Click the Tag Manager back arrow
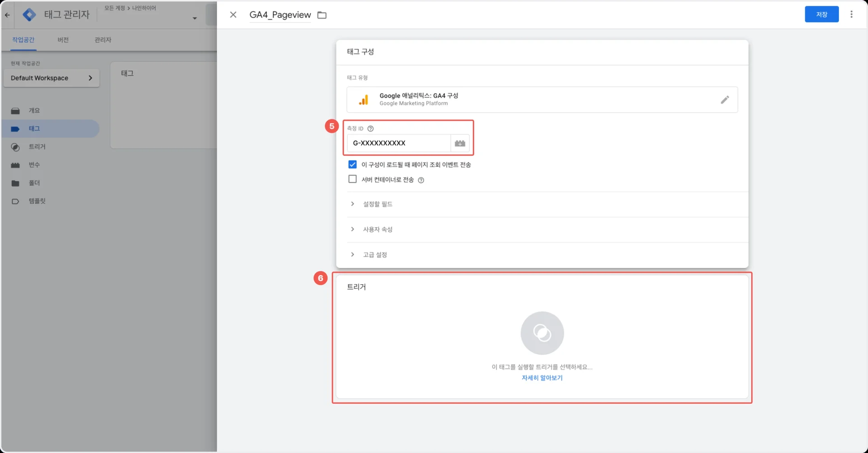Screen dimensions: 868x453 (x=7, y=15)
